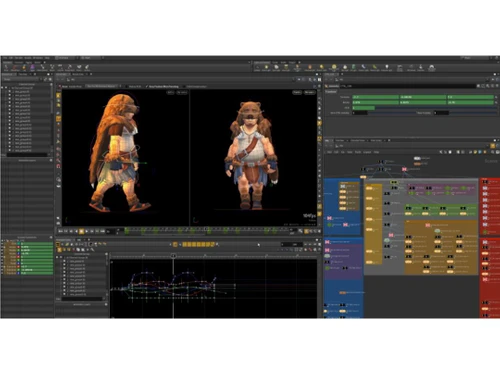
Task: Click the last icon right of the parameter node name
Action: click(x=497, y=86)
